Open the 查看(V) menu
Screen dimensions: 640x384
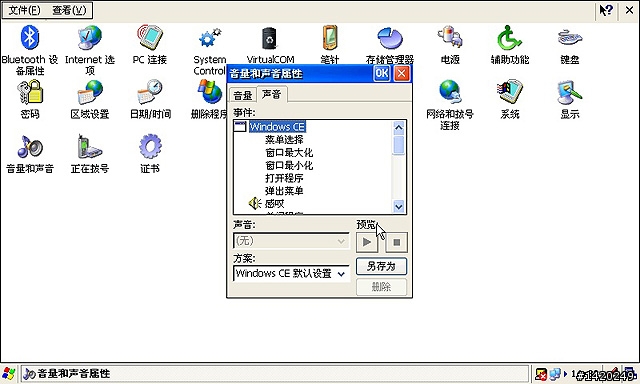[x=69, y=10]
